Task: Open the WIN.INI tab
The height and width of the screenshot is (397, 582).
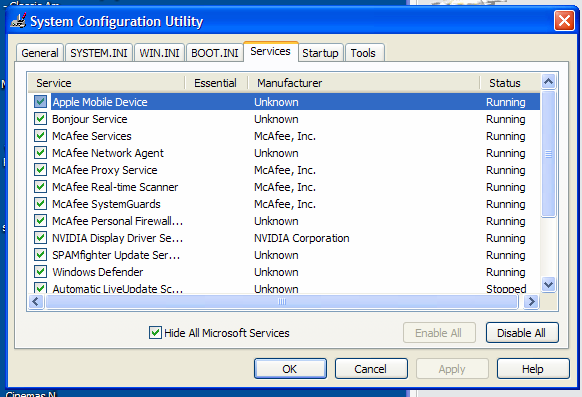Action: click(159, 53)
